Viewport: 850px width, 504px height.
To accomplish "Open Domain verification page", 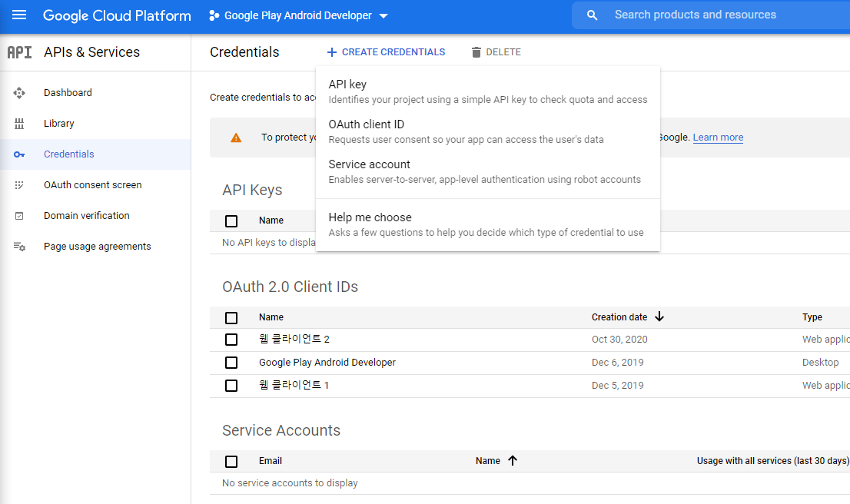I will pyautogui.click(x=87, y=216).
